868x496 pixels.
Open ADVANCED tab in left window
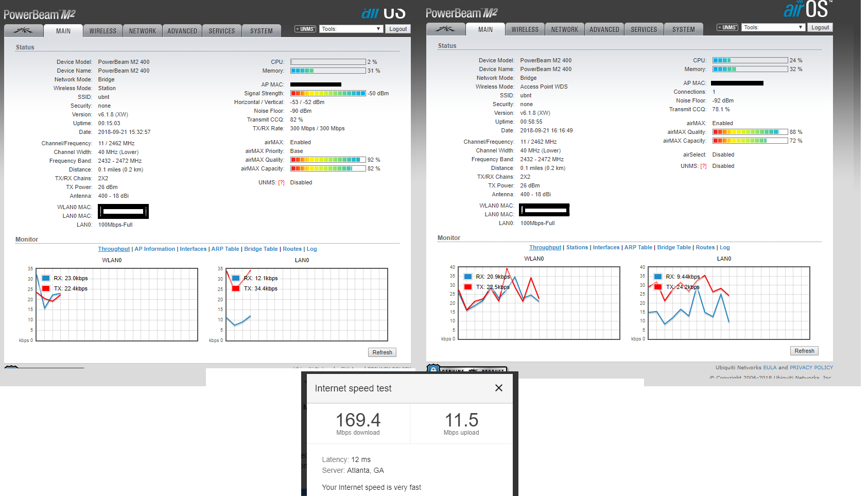[x=182, y=31]
